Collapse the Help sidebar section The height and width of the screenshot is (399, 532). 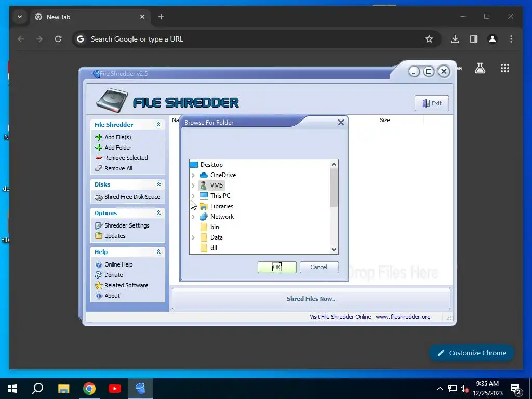[x=158, y=252]
